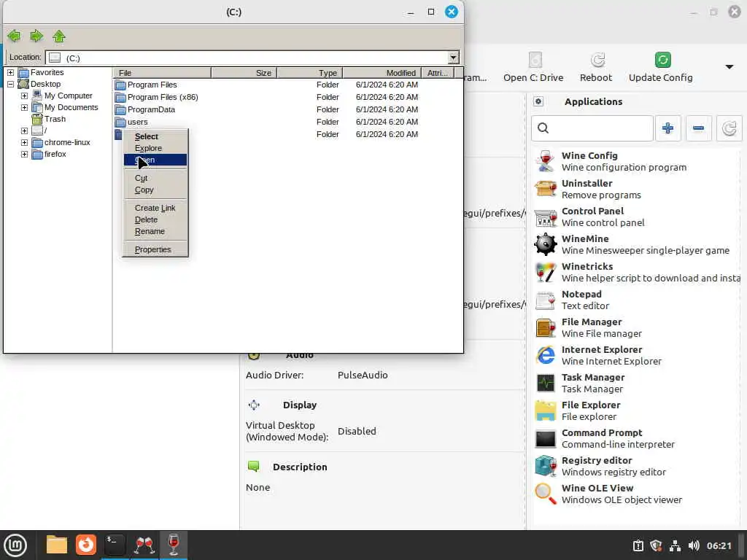Click the Reboot toolbar button

pos(596,68)
